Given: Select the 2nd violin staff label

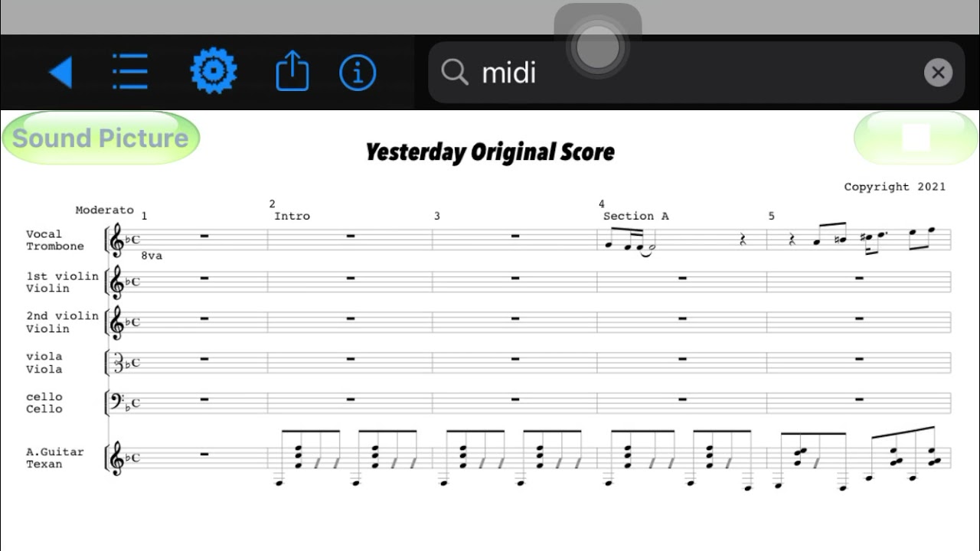Looking at the screenshot, I should pyautogui.click(x=62, y=322).
